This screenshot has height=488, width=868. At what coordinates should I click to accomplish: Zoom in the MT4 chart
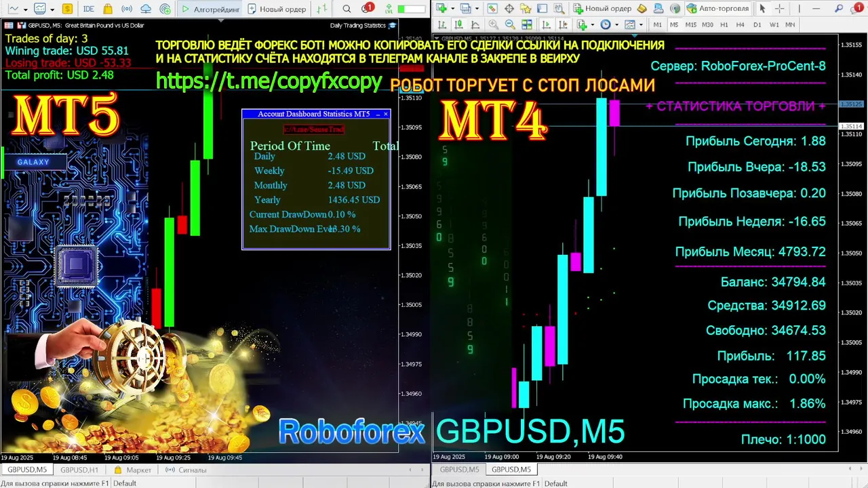tap(494, 24)
